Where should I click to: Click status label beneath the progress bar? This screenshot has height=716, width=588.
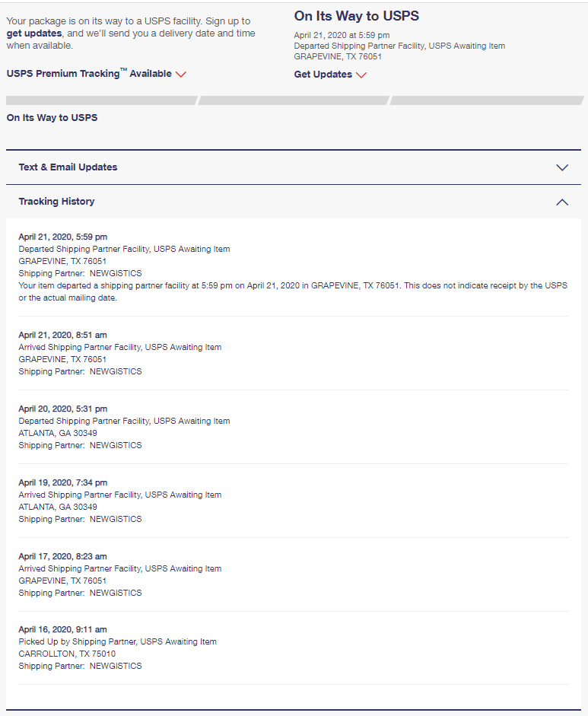pos(52,118)
